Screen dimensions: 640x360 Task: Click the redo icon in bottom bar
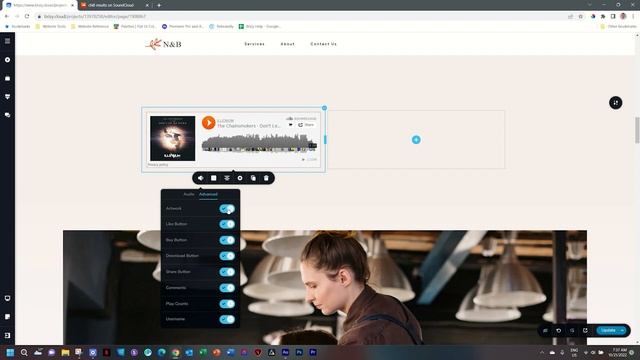point(572,331)
